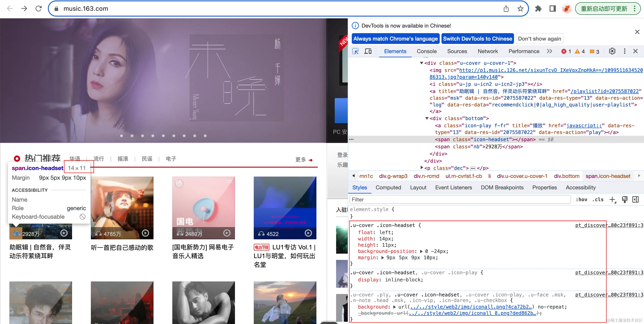
Task: Toggle the .cls element classes panel
Action: [598, 200]
